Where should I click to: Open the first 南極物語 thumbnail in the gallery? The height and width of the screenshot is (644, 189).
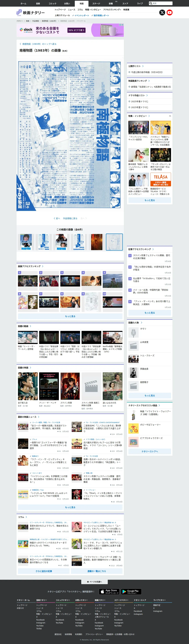(x=26, y=242)
